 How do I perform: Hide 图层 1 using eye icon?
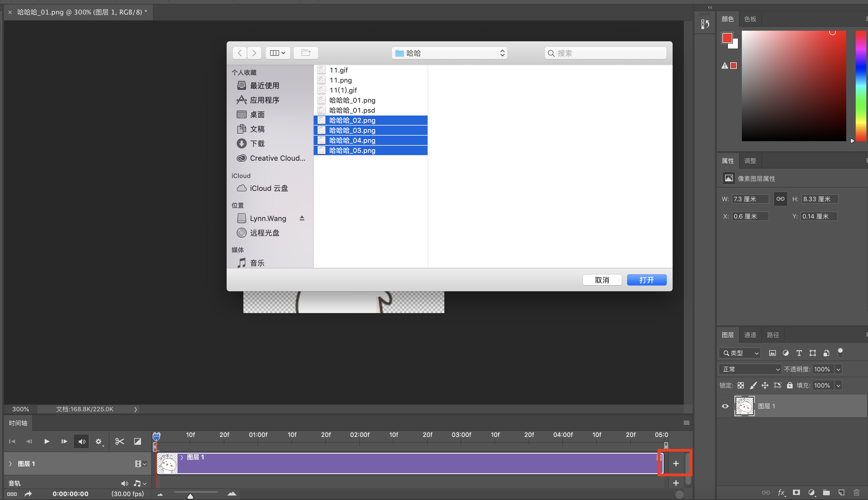[x=725, y=406]
